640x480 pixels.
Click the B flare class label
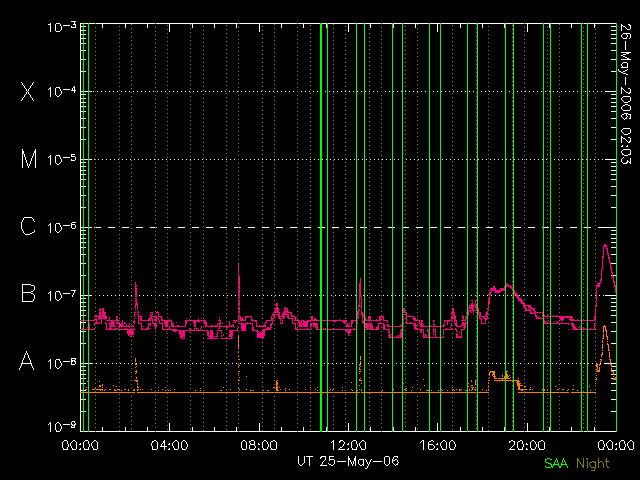[x=28, y=293]
